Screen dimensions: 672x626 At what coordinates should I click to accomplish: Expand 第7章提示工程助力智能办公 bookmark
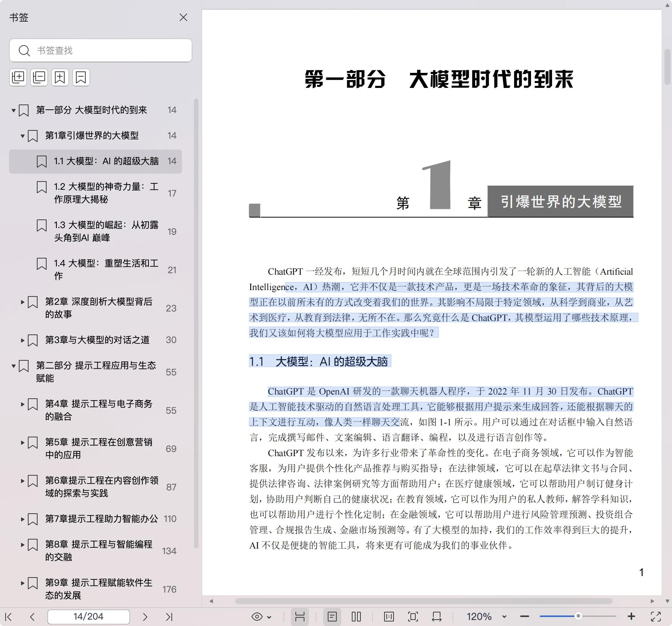pyautogui.click(x=23, y=519)
